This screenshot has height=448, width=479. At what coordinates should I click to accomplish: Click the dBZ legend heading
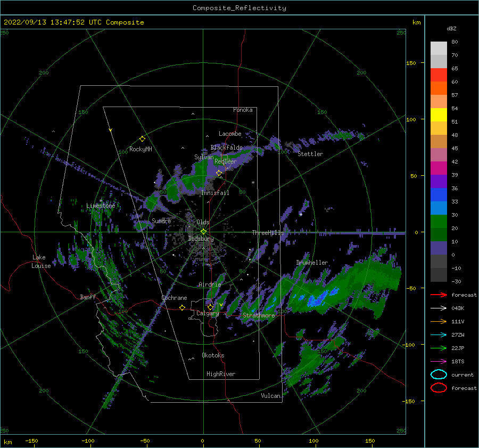tap(451, 28)
